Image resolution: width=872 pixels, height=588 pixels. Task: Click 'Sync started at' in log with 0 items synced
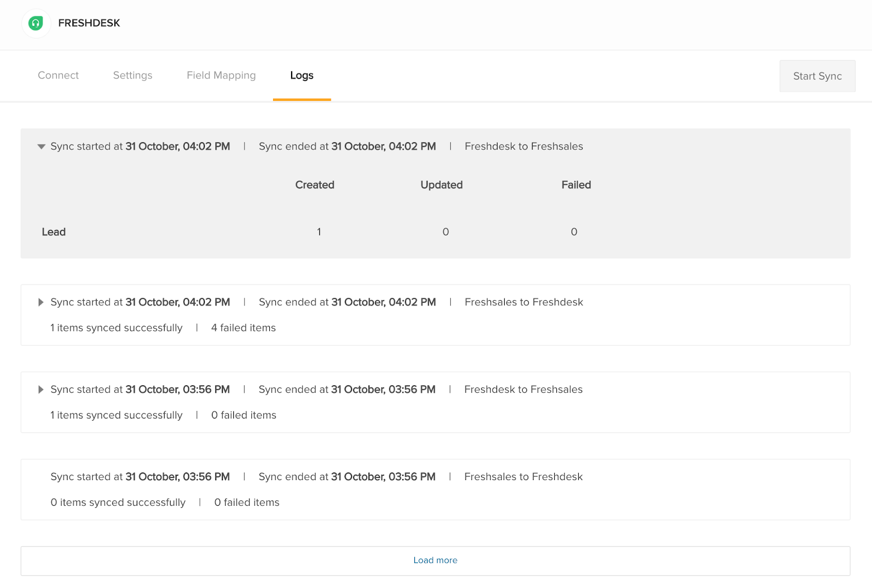click(140, 477)
